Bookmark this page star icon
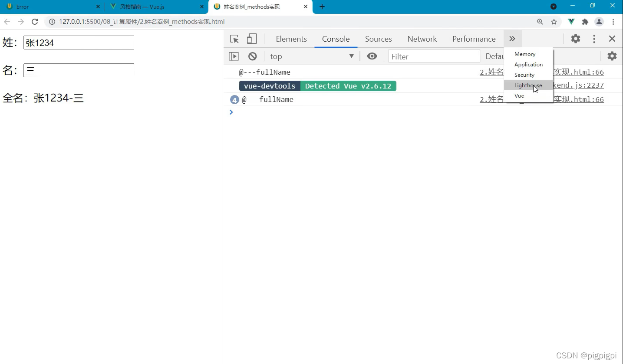This screenshot has width=623, height=364. click(x=554, y=22)
